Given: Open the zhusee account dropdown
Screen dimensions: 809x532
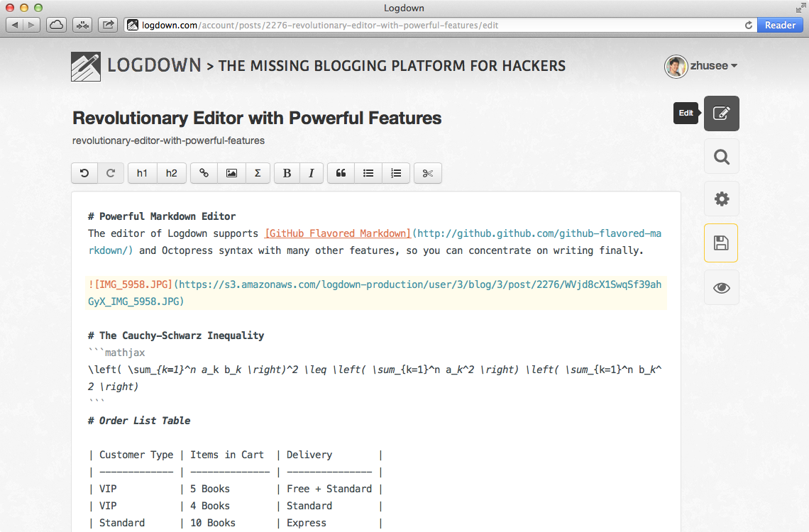Looking at the screenshot, I should tap(714, 66).
